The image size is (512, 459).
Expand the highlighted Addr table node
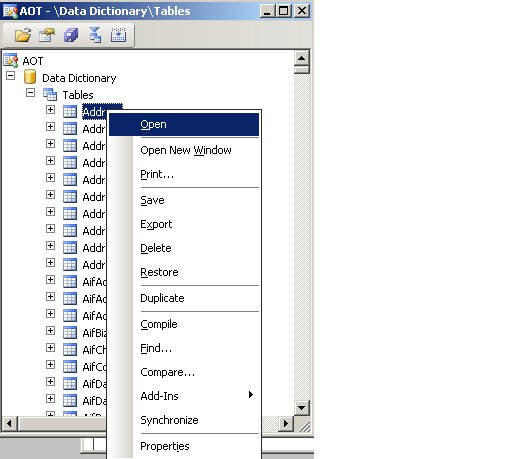point(50,109)
